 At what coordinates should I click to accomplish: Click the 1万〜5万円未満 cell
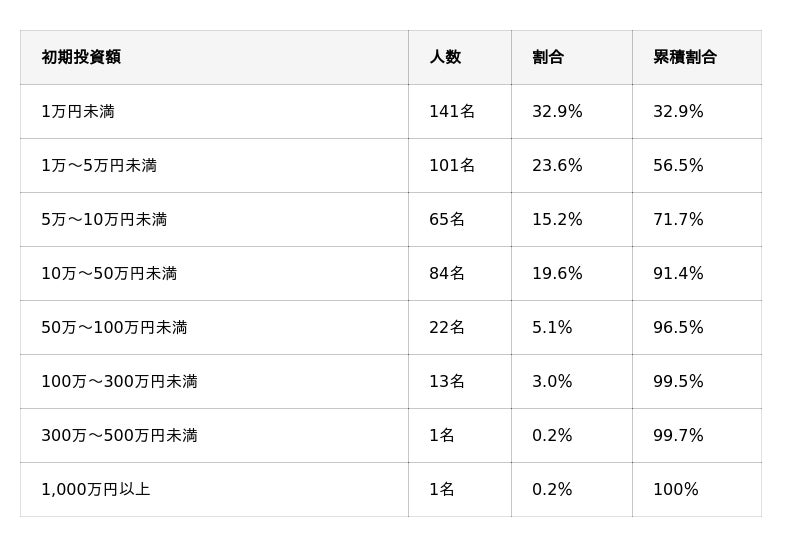99,165
